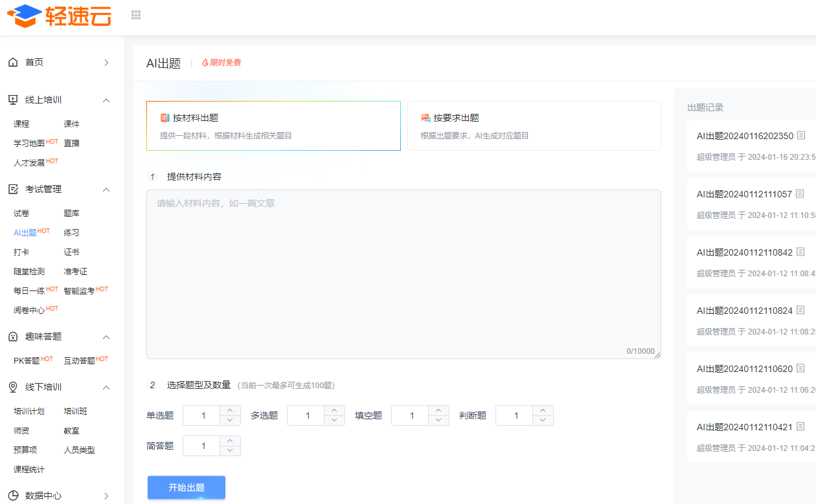This screenshot has height=504, width=816.
Task: Open detail icon for AI出题20240112111057
Action: point(800,194)
